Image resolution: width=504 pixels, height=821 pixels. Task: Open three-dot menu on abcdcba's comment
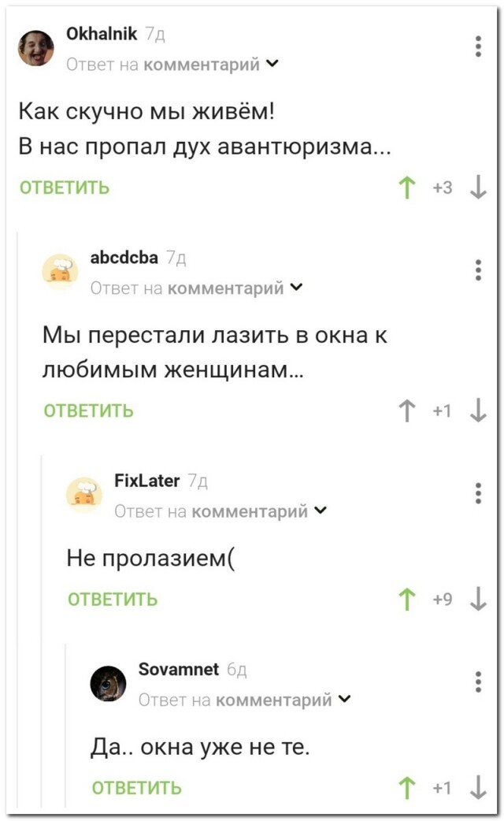(479, 269)
